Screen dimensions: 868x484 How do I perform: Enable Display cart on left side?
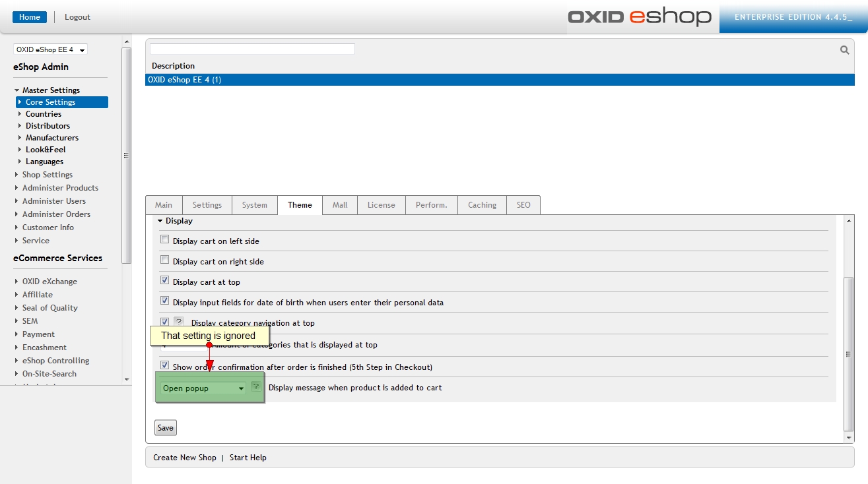(x=165, y=240)
